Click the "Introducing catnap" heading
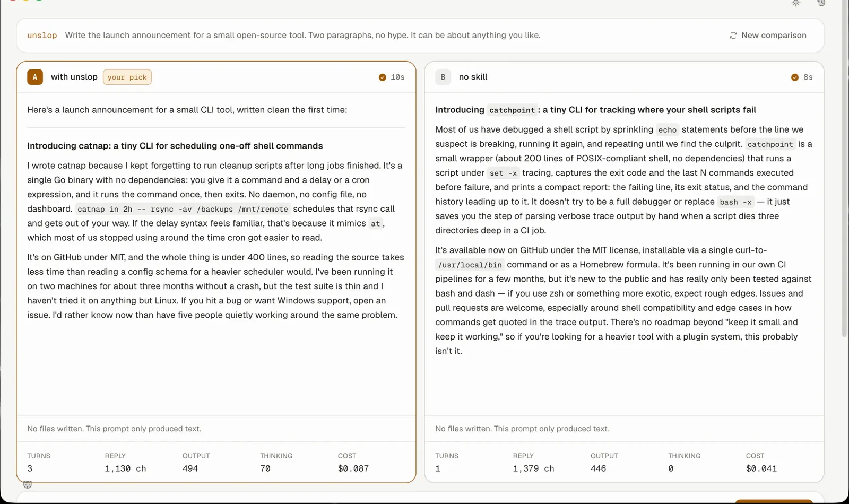The image size is (849, 504). (x=175, y=146)
